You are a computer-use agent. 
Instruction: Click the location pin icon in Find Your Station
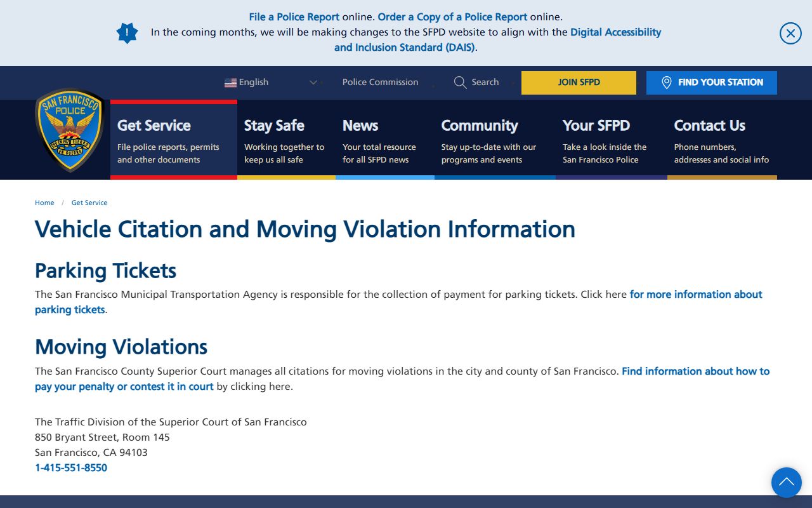[666, 83]
